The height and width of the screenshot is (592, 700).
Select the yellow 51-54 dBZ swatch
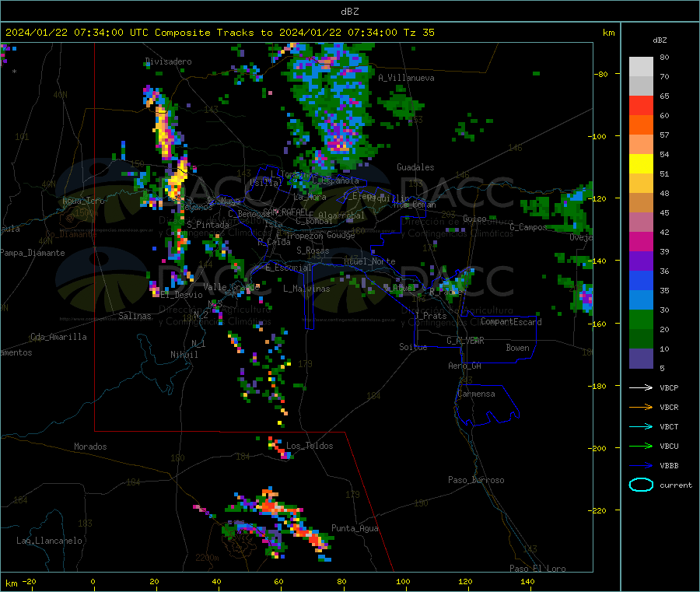click(x=641, y=164)
